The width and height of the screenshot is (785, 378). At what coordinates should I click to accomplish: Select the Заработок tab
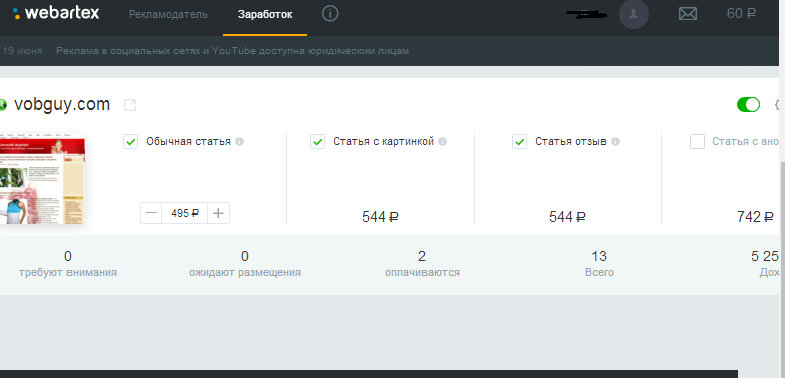click(x=265, y=15)
